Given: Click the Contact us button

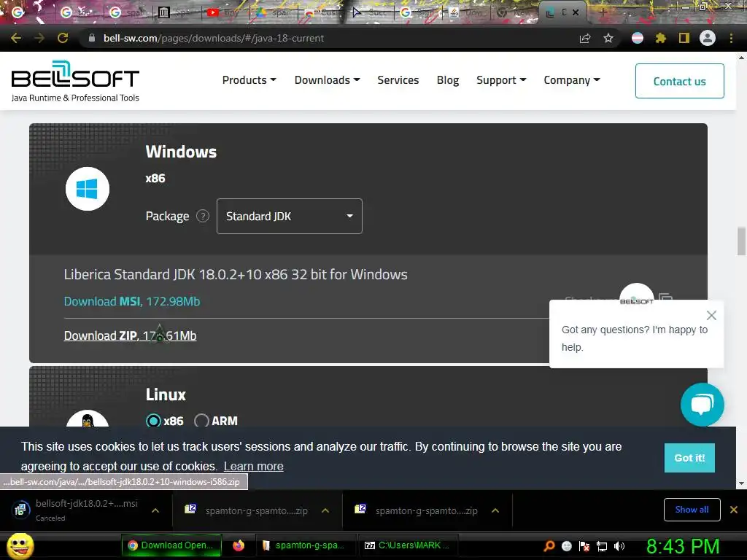Looking at the screenshot, I should 679,81.
